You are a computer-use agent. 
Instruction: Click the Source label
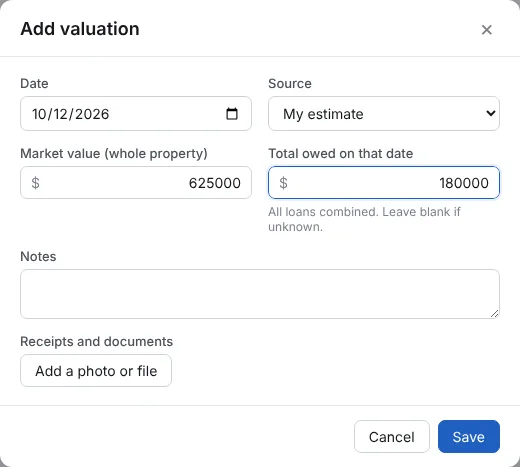point(290,83)
